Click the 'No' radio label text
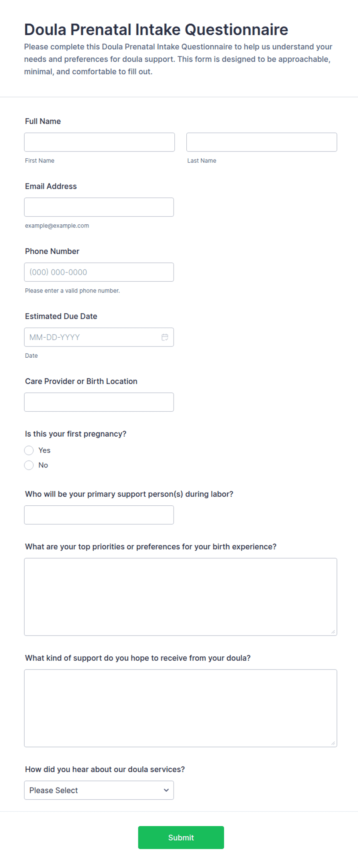Image resolution: width=358 pixels, height=868 pixels. pos(43,465)
